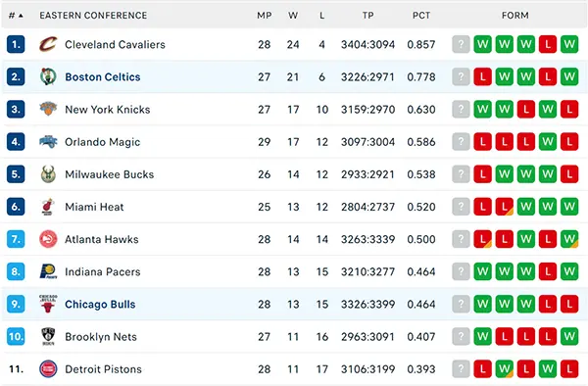
Task: Open the Chicago Bulls team link
Action: [100, 305]
